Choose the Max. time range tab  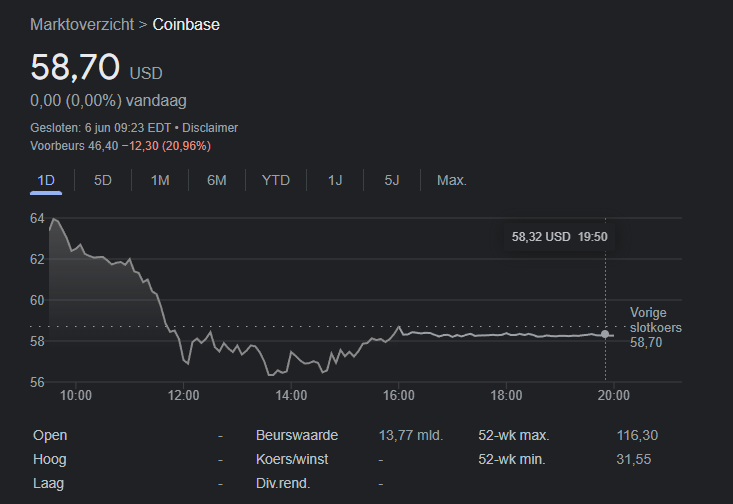(452, 181)
